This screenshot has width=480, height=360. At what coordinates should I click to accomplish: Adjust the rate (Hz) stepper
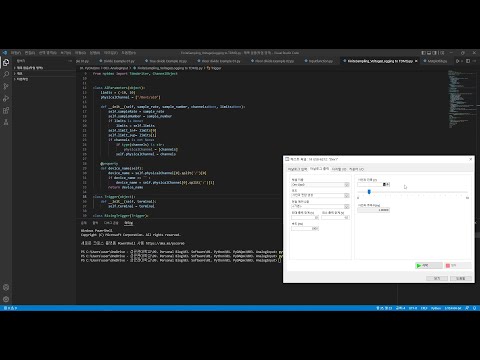317,228
